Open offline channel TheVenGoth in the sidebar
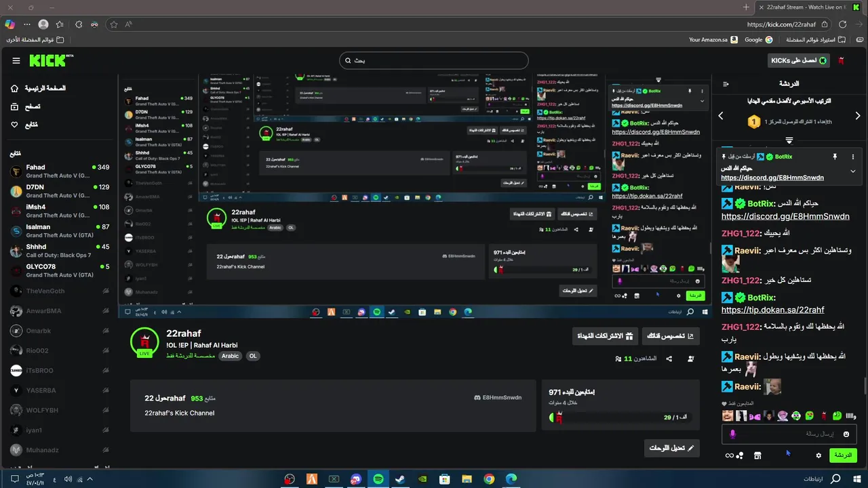Image resolution: width=868 pixels, height=488 pixels. tap(60, 291)
